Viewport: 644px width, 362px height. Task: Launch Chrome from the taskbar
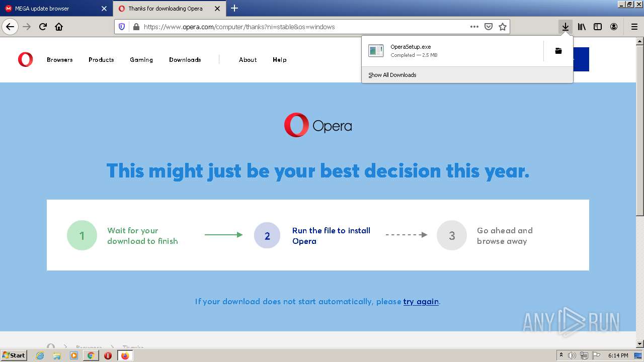91,355
